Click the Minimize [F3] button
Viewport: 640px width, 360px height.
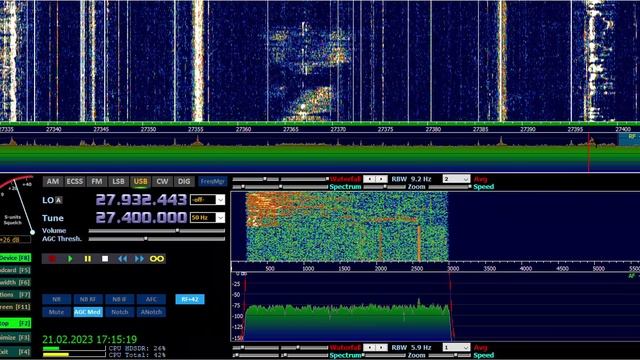[x=15, y=338]
